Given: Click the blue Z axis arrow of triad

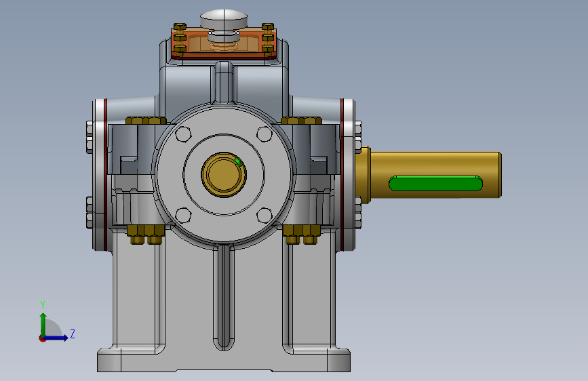Looking at the screenshot, I should (58, 338).
